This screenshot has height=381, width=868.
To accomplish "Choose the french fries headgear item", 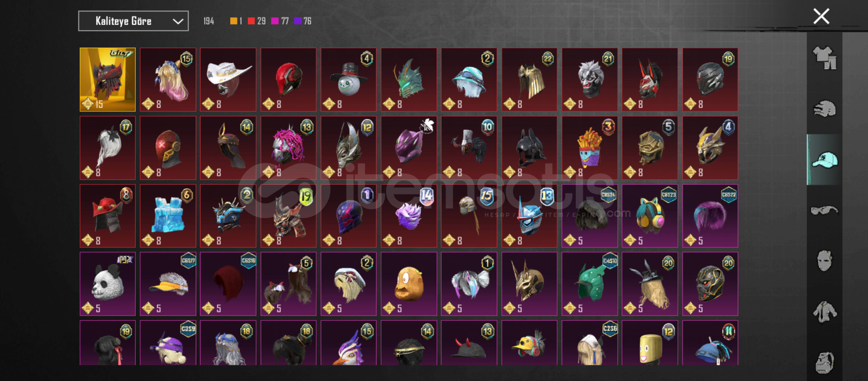I will 589,148.
